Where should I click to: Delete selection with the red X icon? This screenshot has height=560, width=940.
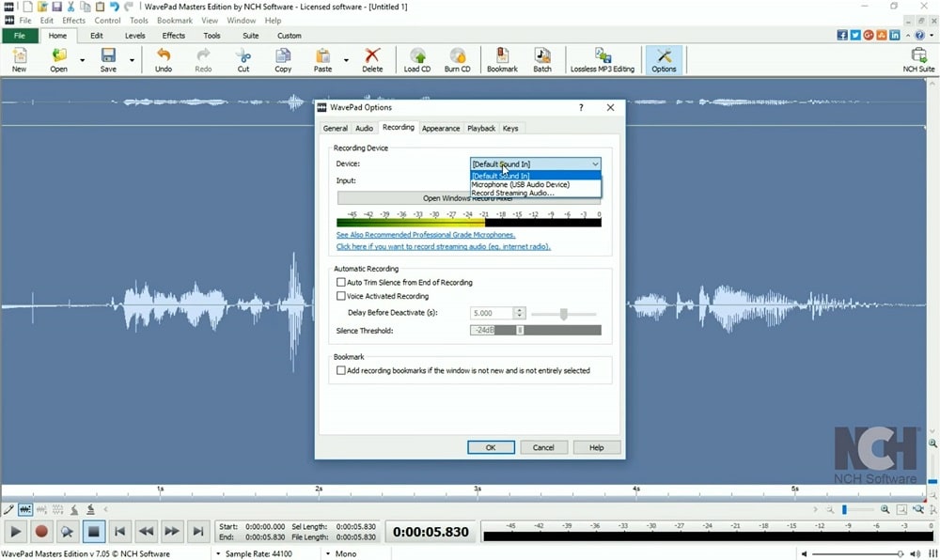[372, 60]
